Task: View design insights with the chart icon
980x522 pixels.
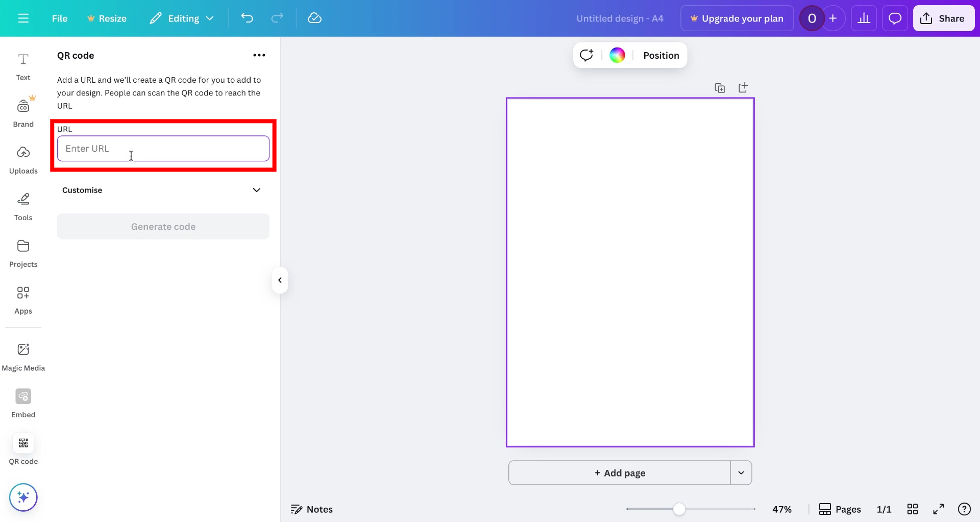Action: coord(864,18)
